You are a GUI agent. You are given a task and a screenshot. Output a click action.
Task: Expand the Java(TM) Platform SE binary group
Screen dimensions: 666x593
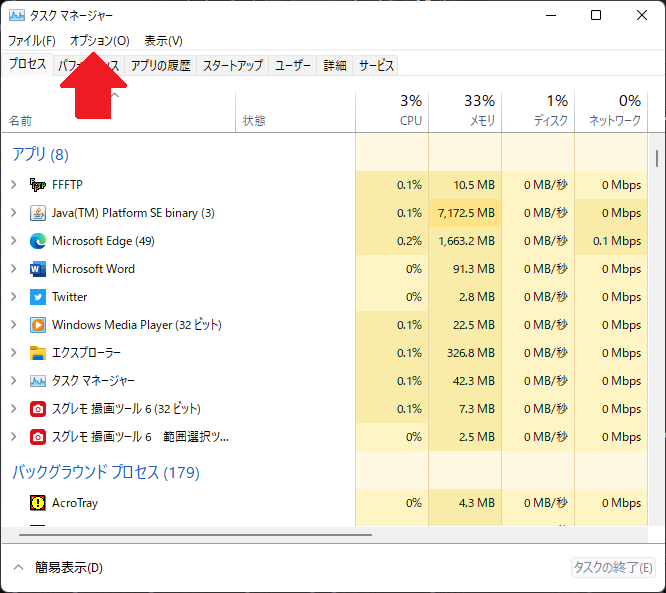point(14,213)
